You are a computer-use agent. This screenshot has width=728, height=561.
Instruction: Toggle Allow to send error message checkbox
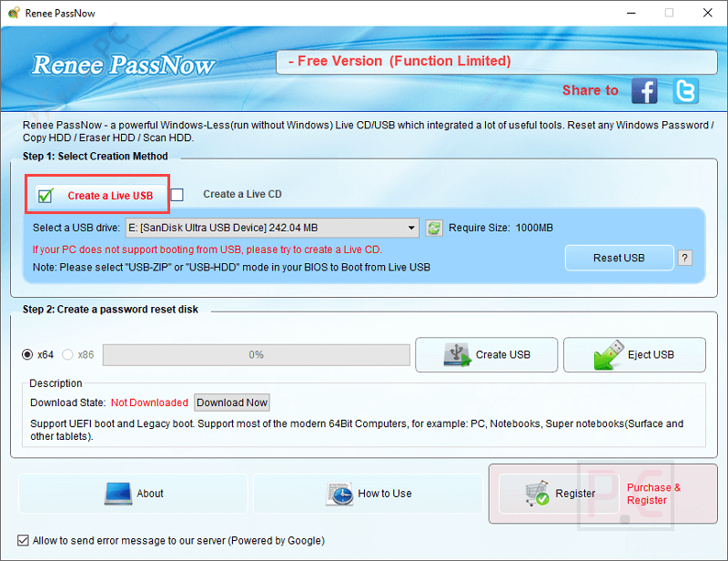click(23, 540)
